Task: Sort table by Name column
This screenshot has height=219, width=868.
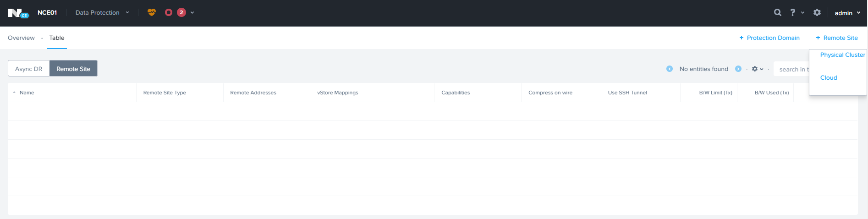Action: (27, 93)
